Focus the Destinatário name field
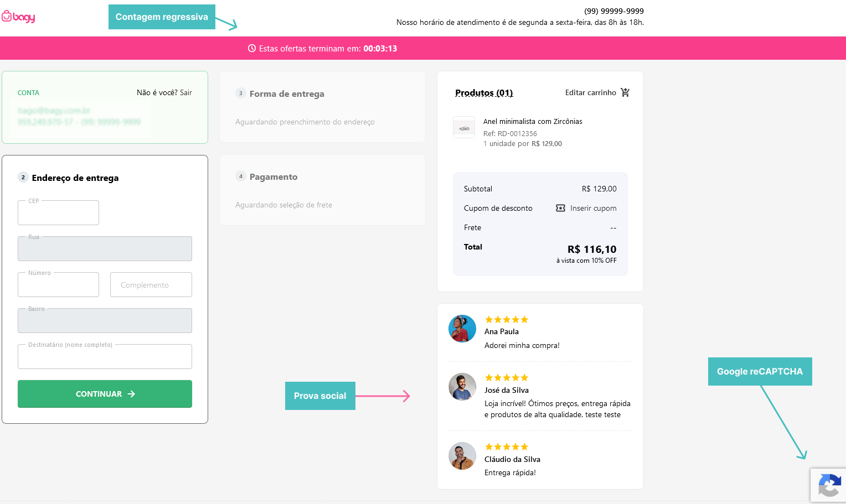The image size is (846, 504). [x=105, y=356]
